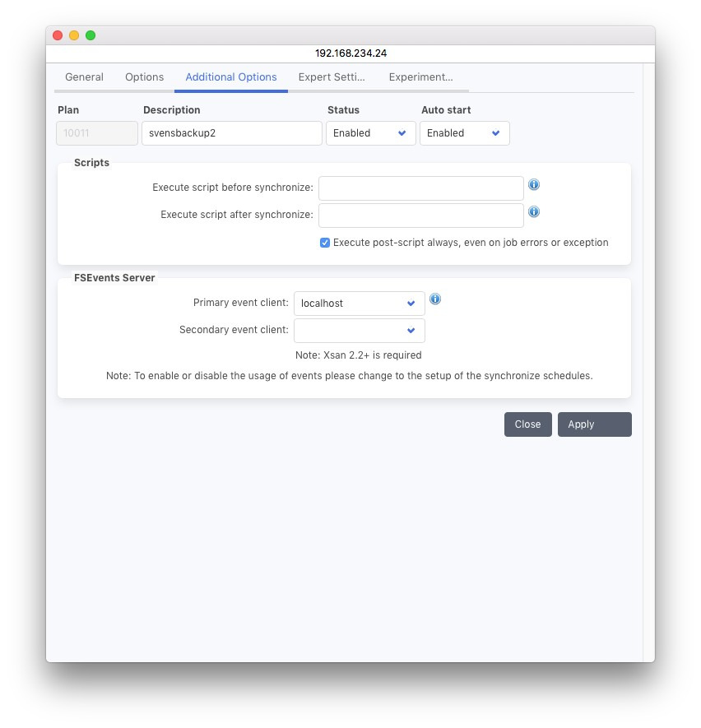Select the Additional Options tab

click(x=231, y=77)
